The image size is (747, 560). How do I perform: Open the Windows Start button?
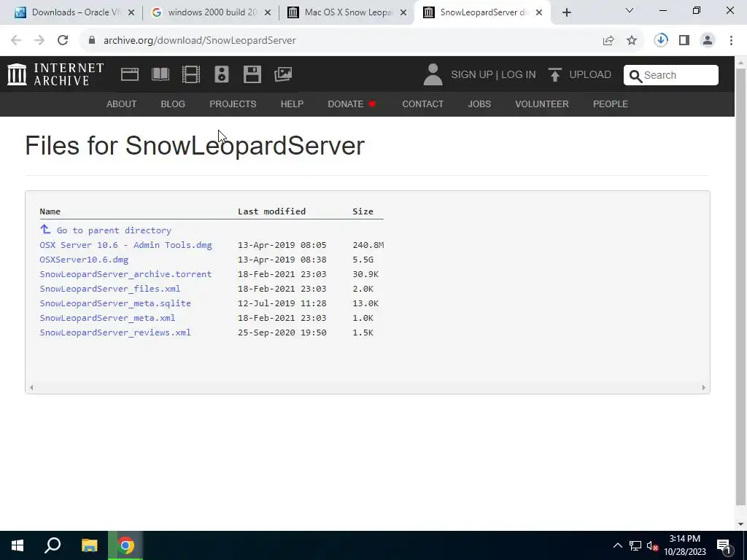18,545
